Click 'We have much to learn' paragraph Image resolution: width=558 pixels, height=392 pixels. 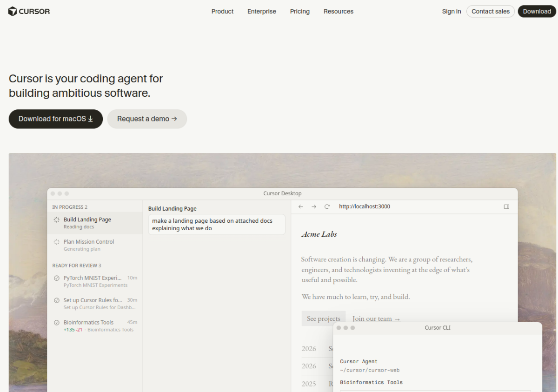coord(356,297)
